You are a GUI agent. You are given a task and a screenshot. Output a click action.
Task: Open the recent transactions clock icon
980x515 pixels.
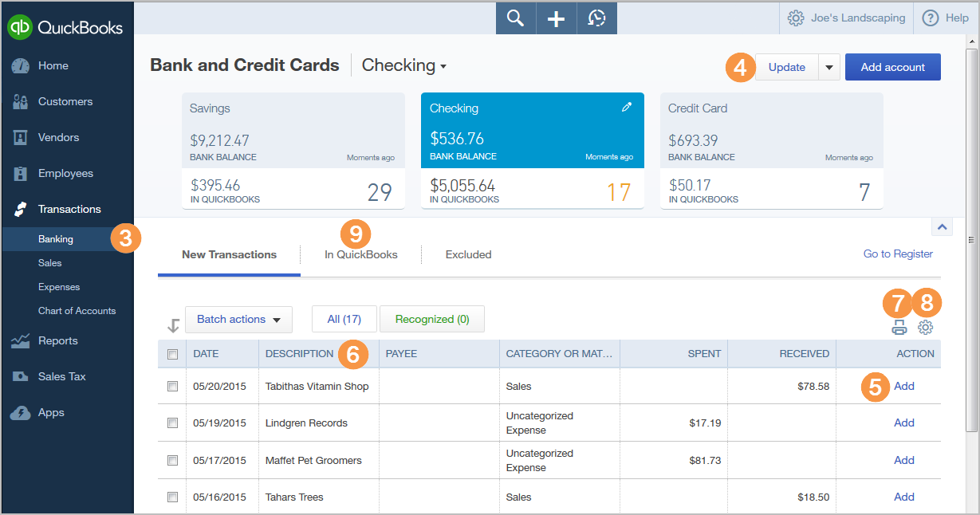[x=596, y=18]
